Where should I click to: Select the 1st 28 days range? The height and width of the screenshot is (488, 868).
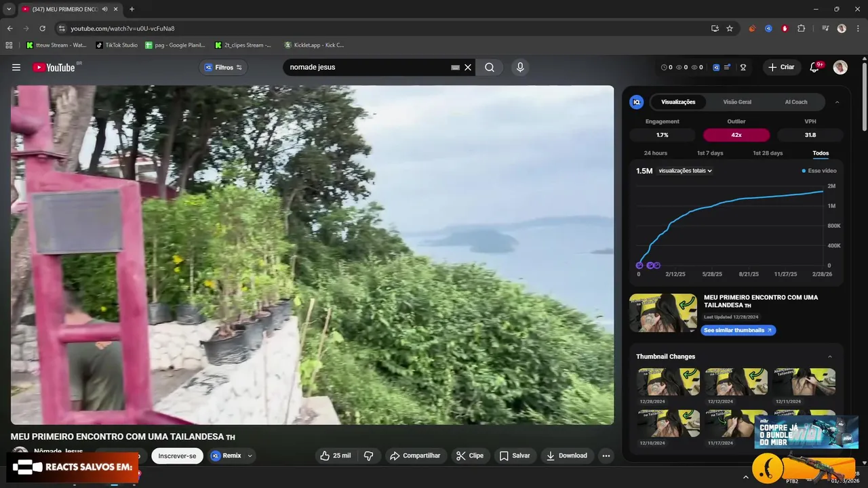[x=768, y=153]
